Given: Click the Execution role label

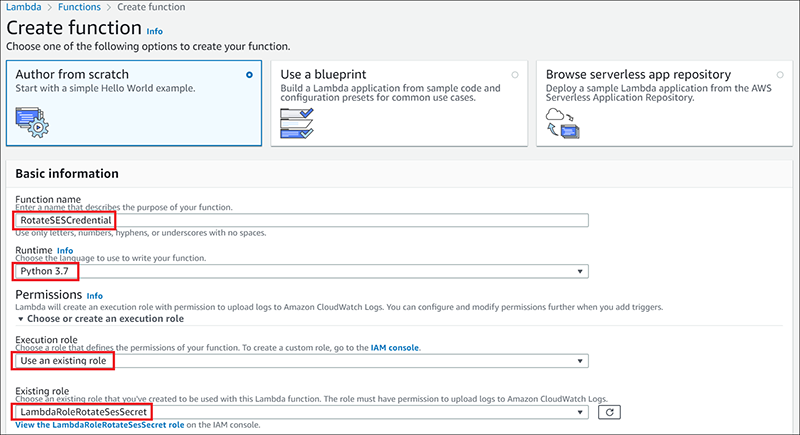Looking at the screenshot, I should click(x=46, y=340).
